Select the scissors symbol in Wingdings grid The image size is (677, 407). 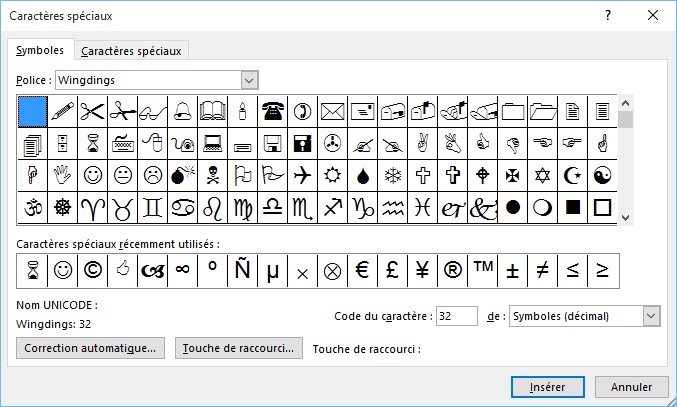[x=93, y=110]
